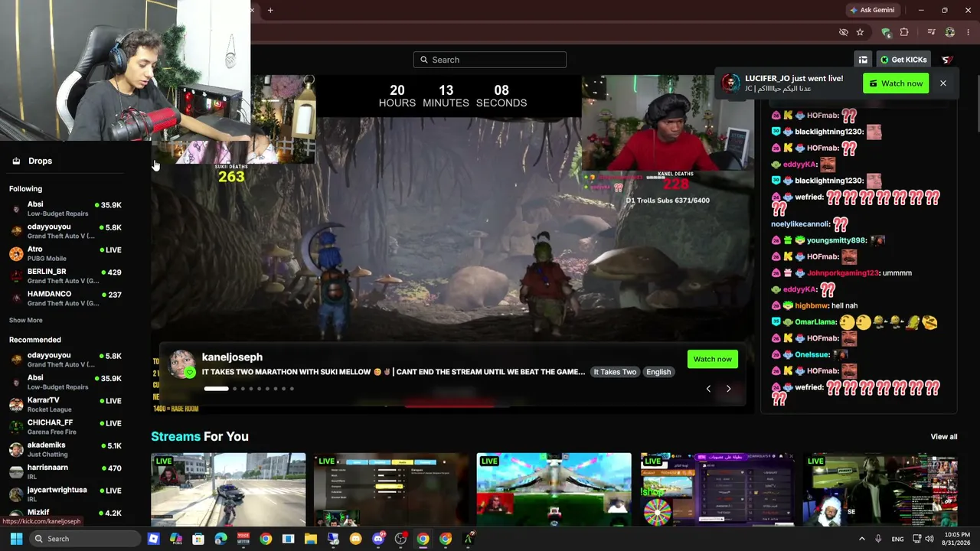Image resolution: width=980 pixels, height=551 pixels.
Task: Click Watch now in the live notification
Action: click(x=896, y=83)
